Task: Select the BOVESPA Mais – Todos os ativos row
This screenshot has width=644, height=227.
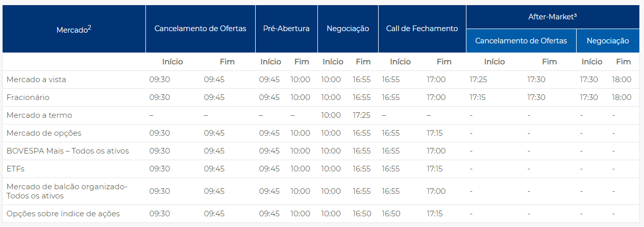Action: (x=321, y=151)
